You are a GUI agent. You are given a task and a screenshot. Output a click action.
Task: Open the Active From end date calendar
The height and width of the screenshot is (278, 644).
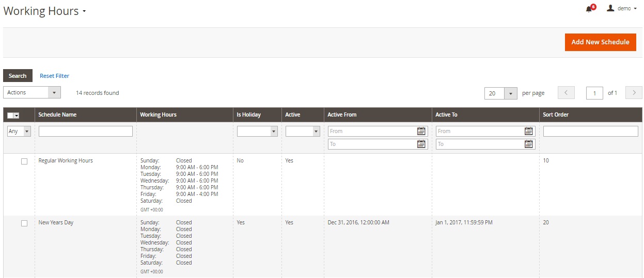coord(421,144)
